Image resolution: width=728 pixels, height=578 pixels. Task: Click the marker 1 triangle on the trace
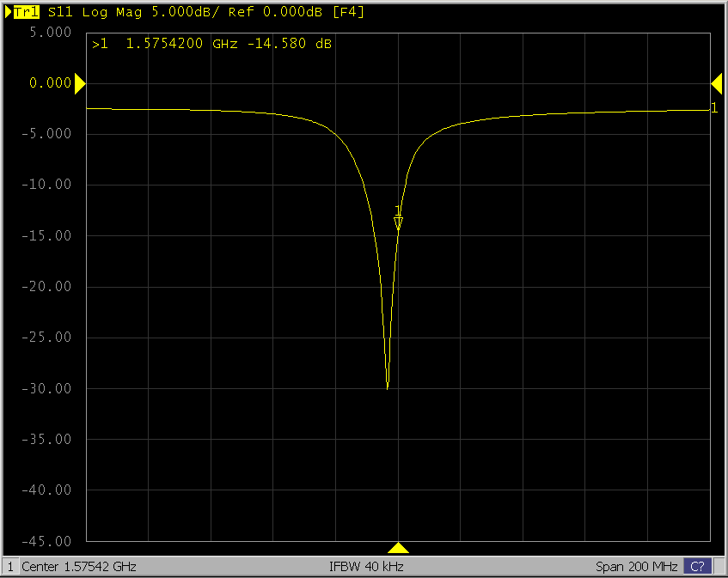click(x=398, y=223)
